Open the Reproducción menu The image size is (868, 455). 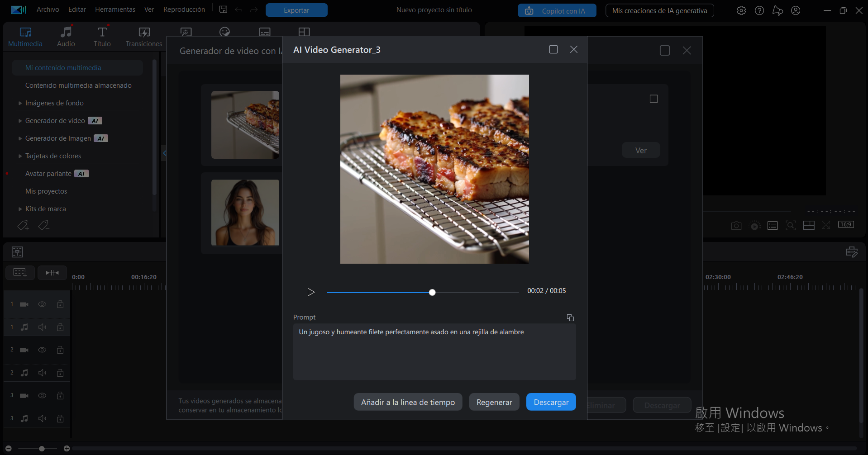click(x=184, y=9)
